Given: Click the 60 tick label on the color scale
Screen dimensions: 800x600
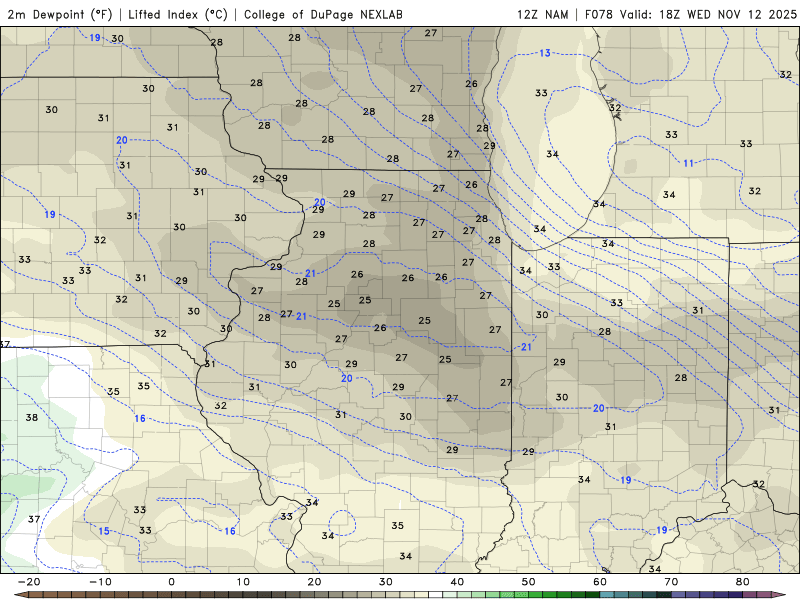Looking at the screenshot, I should pyautogui.click(x=600, y=582).
